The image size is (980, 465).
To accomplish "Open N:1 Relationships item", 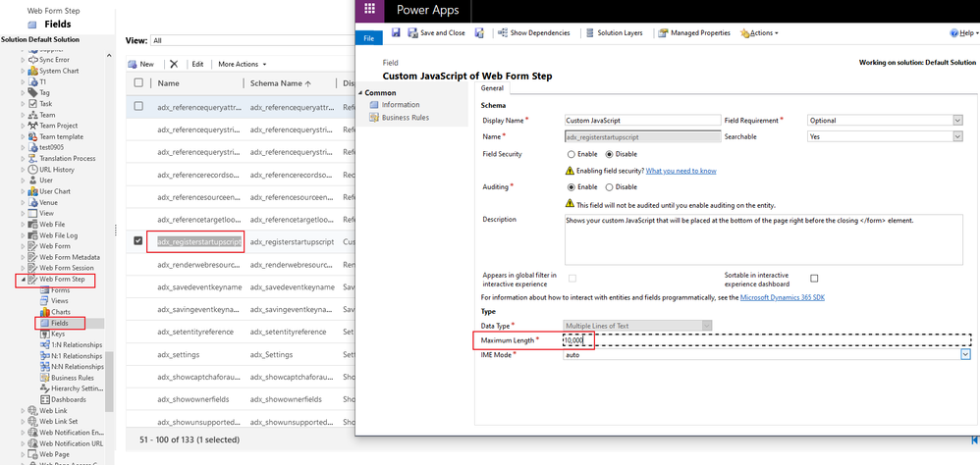I will [71, 356].
